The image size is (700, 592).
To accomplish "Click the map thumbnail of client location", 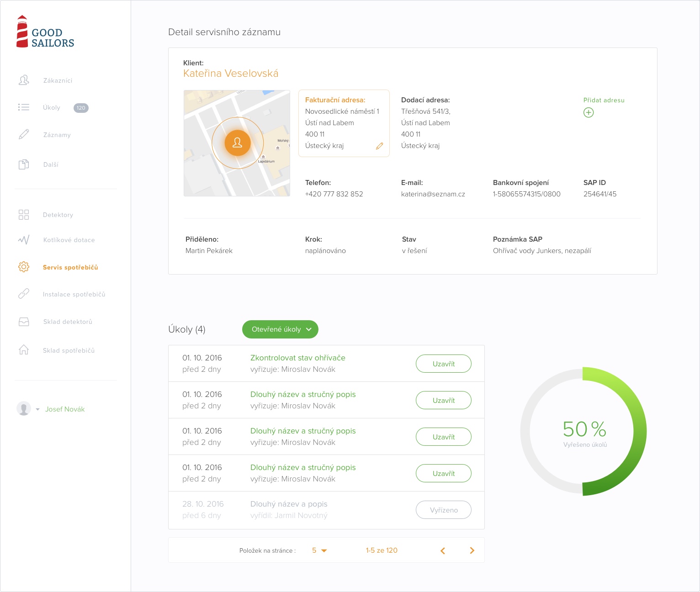I will (237, 143).
